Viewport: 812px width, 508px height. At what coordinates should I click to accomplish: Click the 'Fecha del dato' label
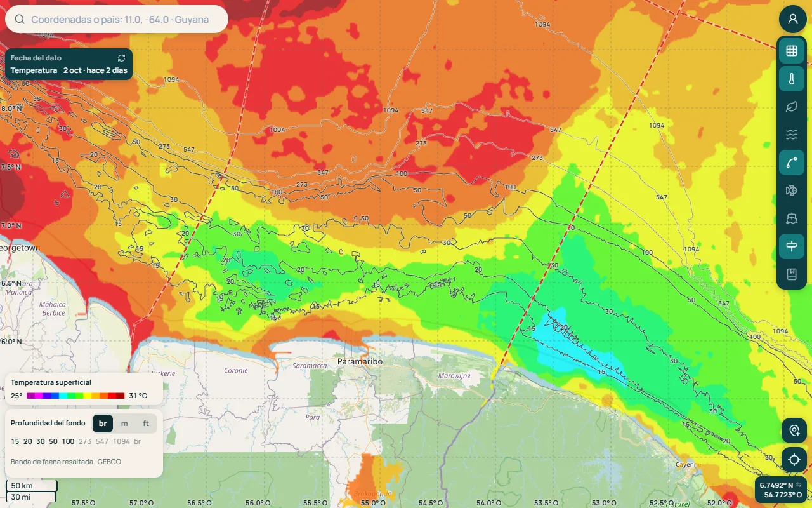click(36, 58)
